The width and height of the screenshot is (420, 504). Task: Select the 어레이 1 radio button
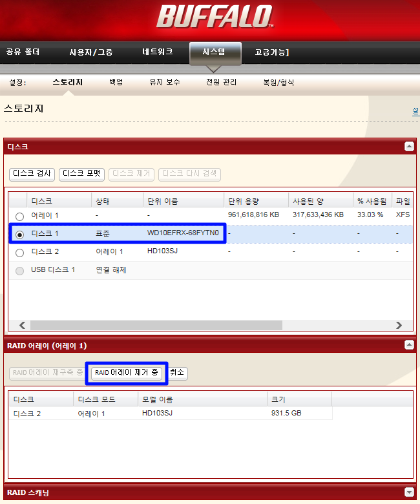click(19, 216)
